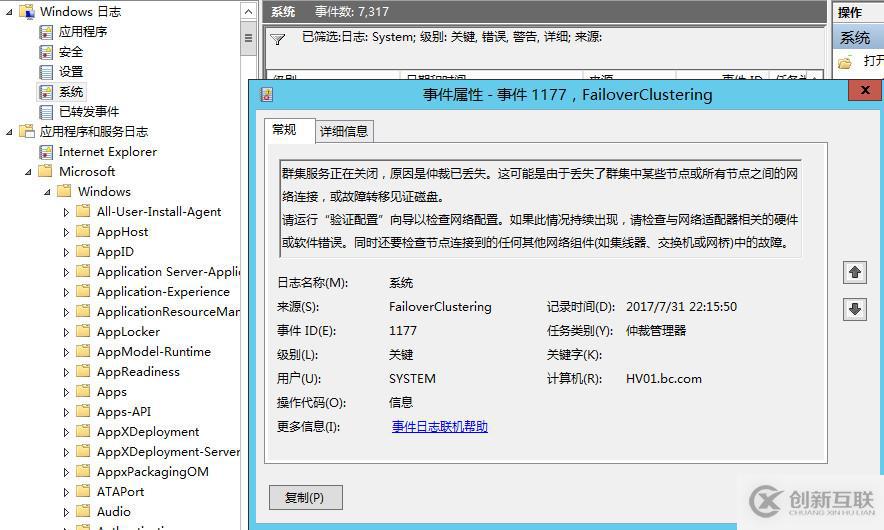The image size is (884, 530).
Task: Collapse the Windows 日志 tree node
Action: [x=9, y=12]
